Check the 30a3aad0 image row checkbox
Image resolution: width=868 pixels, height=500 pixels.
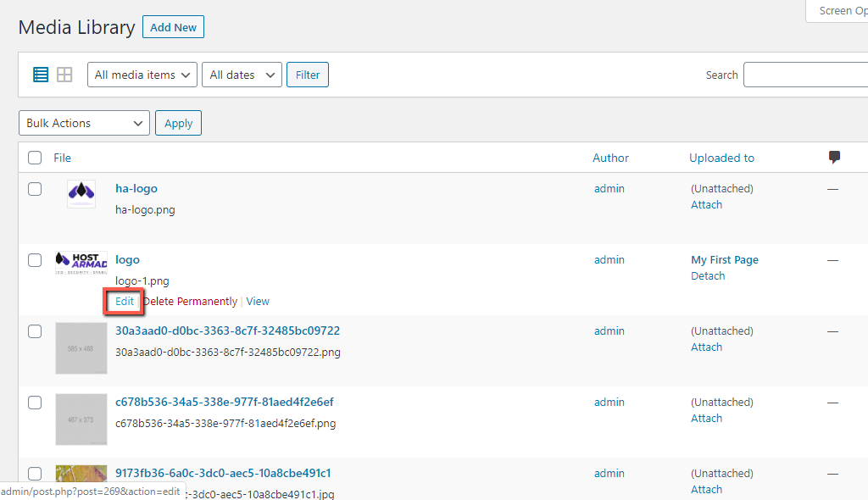35,331
